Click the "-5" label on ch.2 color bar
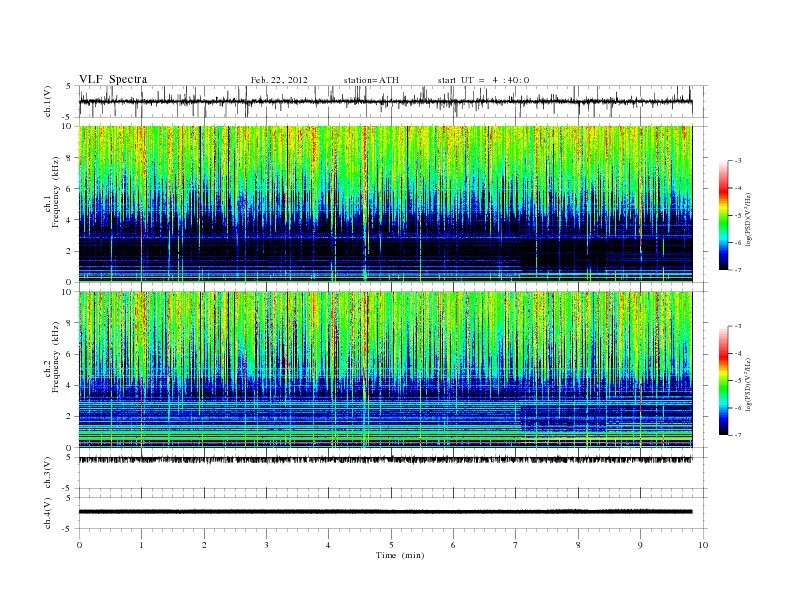Screen dimensions: 792x612 737,381
